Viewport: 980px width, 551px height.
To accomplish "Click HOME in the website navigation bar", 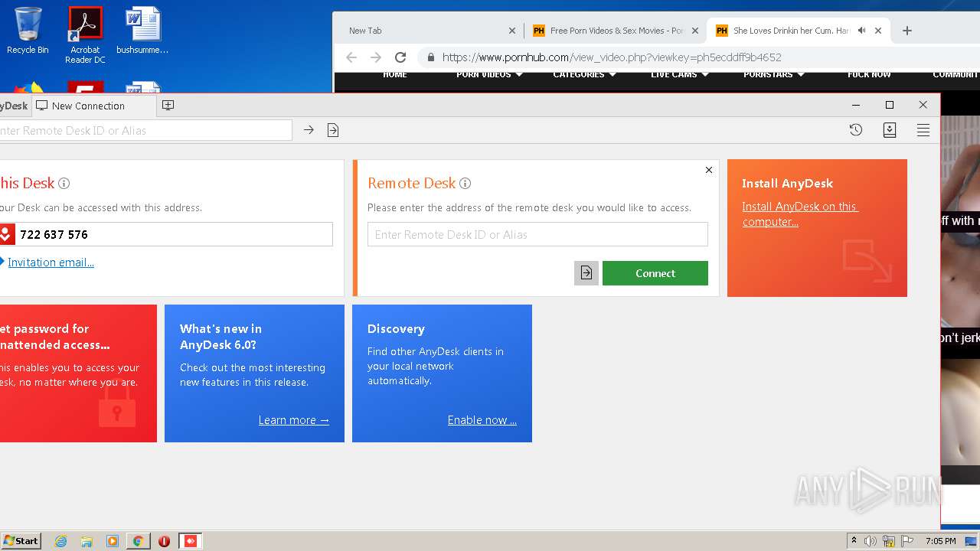I will click(395, 74).
